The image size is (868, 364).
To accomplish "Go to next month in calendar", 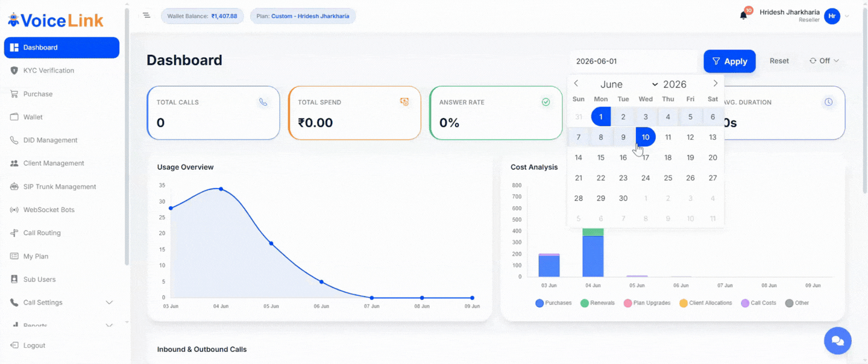I will [x=715, y=84].
